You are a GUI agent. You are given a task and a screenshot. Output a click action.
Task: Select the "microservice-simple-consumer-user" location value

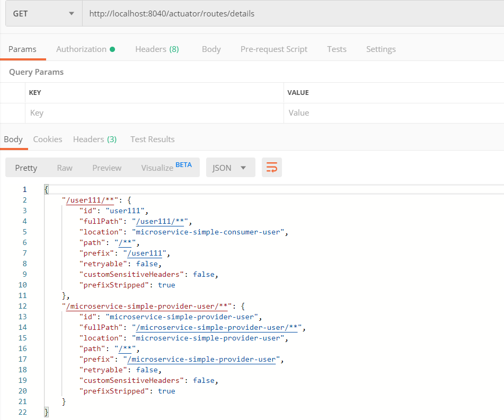[x=208, y=232]
